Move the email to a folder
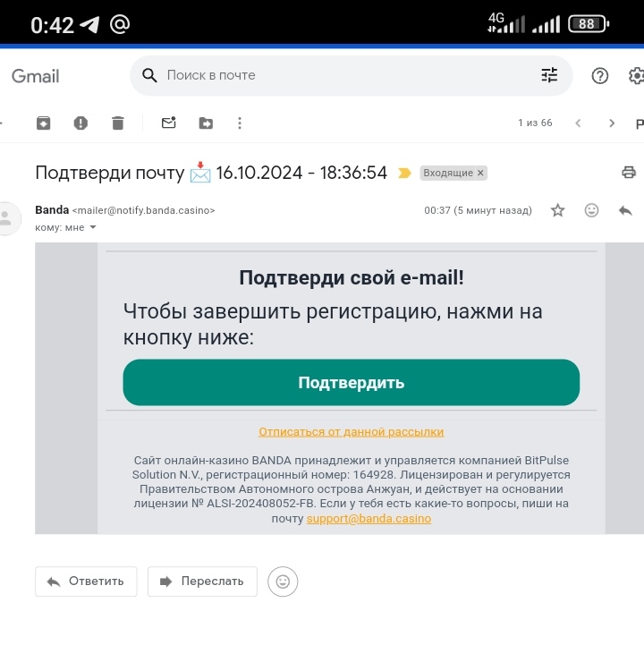Screen dimensions: 644x662 (x=206, y=123)
